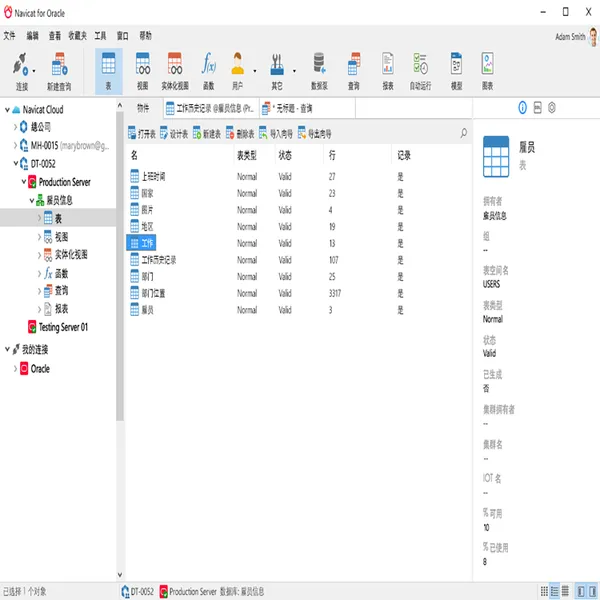The image size is (600, 600).
Task: Expand the MH-0015 connection node
Action: tap(15, 145)
